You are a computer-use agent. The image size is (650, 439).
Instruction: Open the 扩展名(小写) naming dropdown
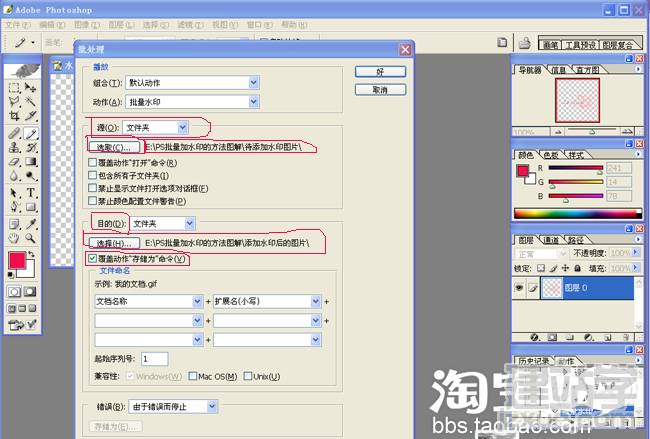[316, 301]
